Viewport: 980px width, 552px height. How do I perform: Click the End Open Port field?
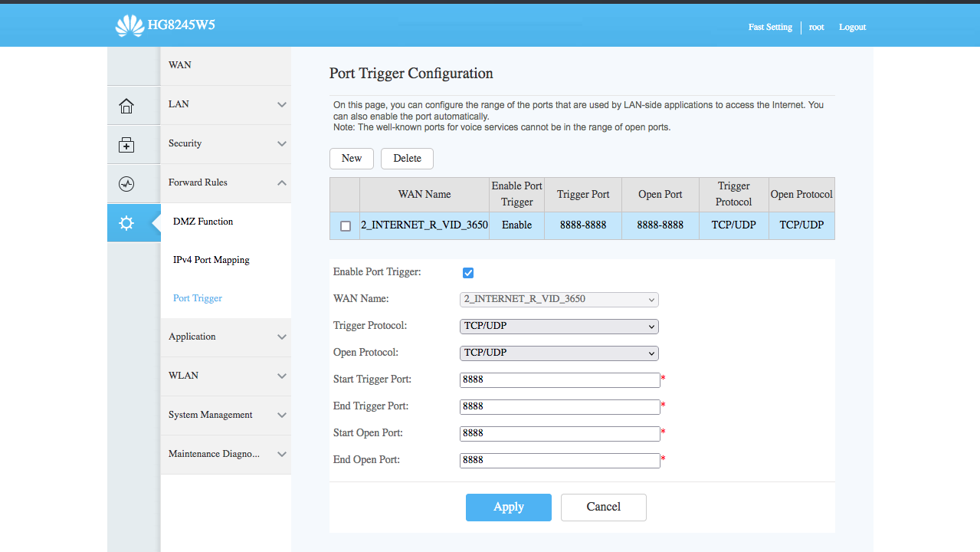point(559,460)
